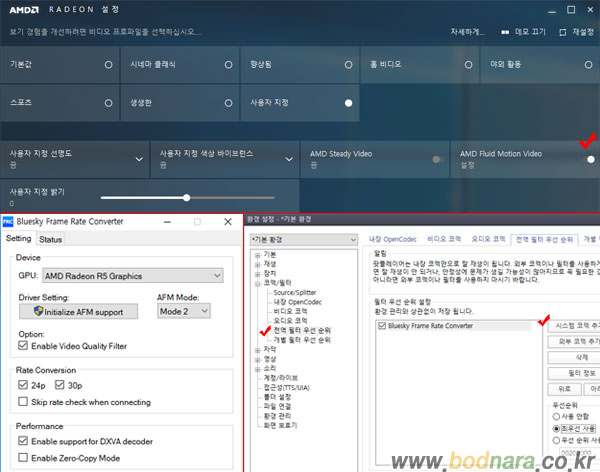Toggle Enable Video Quality Filter checkbox

pos(23,346)
